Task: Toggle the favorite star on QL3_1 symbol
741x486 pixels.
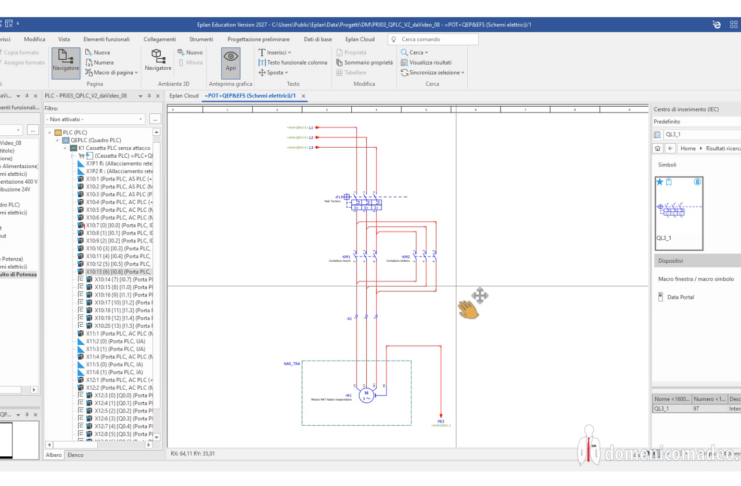Action: [660, 182]
